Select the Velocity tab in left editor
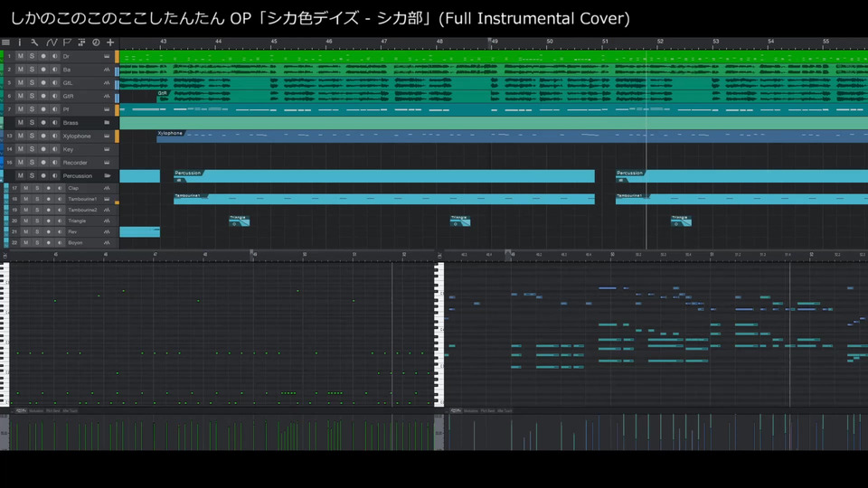The width and height of the screenshot is (868, 488). click(21, 411)
